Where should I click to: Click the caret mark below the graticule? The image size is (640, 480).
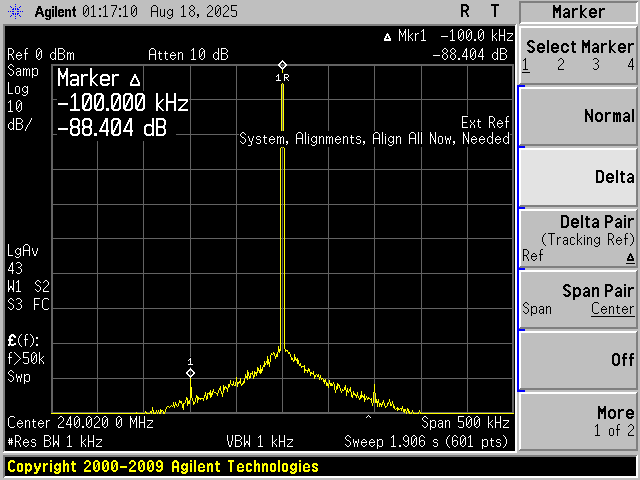click(x=368, y=418)
